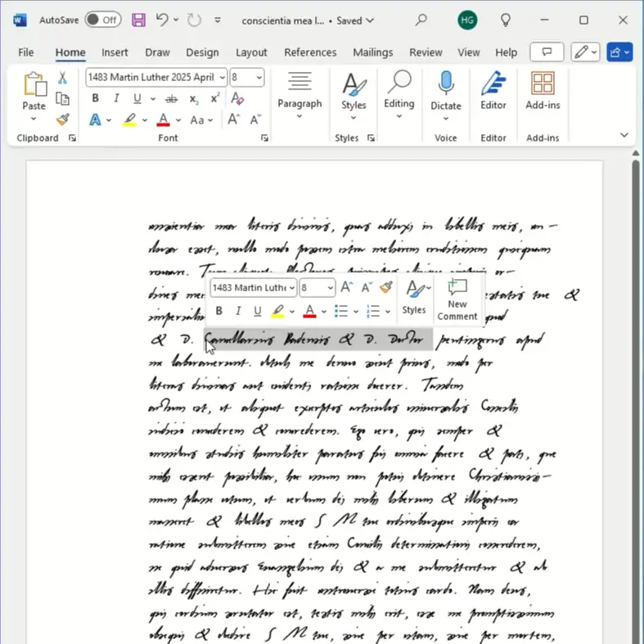Select the Format Painter in Clipboard group
Screen dimensions: 644x644
coord(62,119)
